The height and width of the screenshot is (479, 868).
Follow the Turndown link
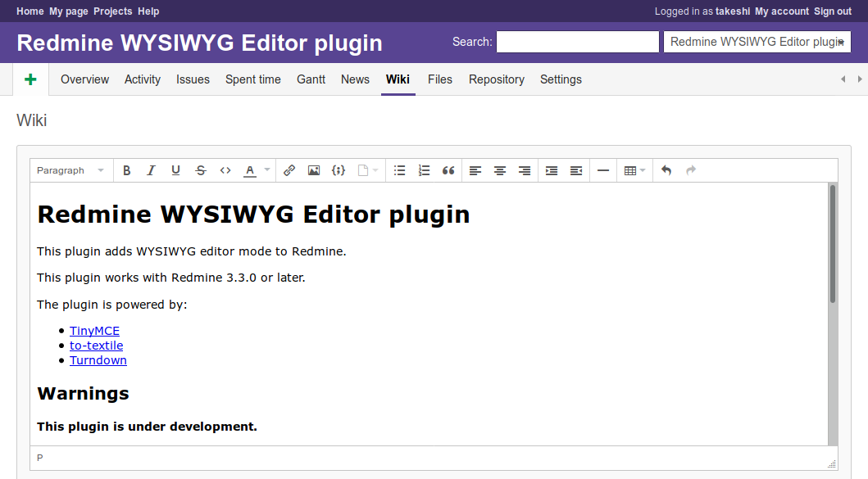pyautogui.click(x=98, y=360)
